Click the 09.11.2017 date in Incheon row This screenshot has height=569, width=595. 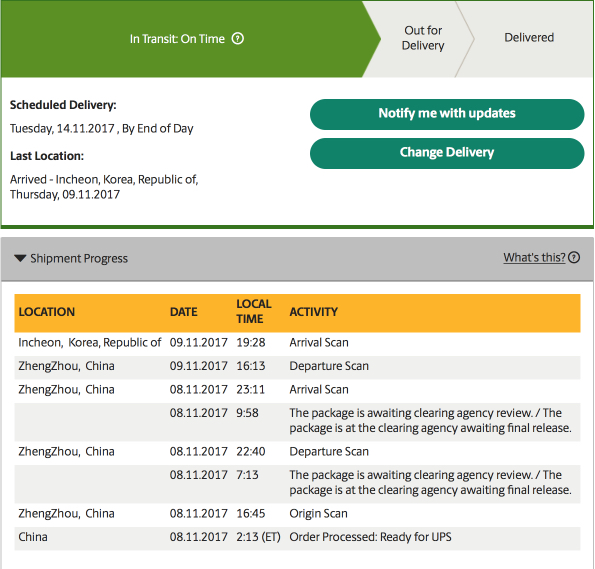point(198,342)
